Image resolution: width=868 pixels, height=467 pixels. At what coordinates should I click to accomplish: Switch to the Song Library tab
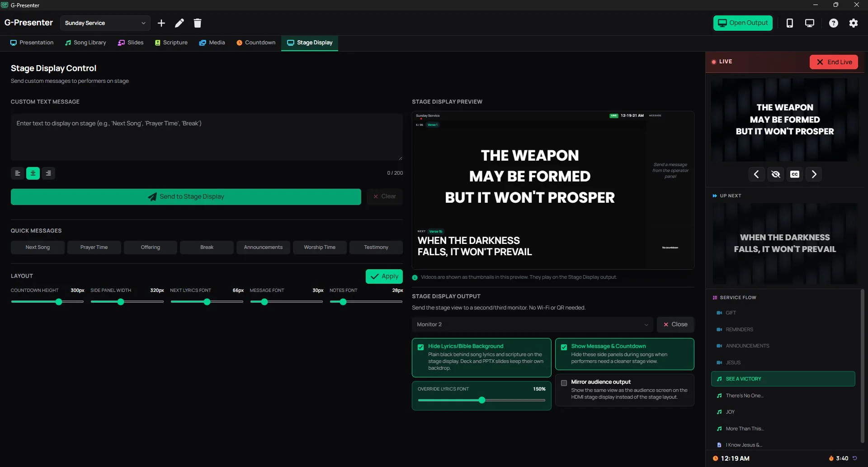point(85,43)
